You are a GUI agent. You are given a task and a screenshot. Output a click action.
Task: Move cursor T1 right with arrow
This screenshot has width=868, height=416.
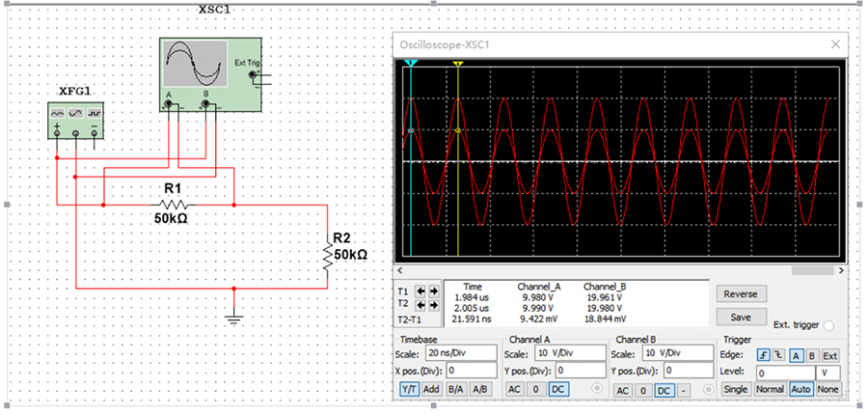pyautogui.click(x=433, y=291)
